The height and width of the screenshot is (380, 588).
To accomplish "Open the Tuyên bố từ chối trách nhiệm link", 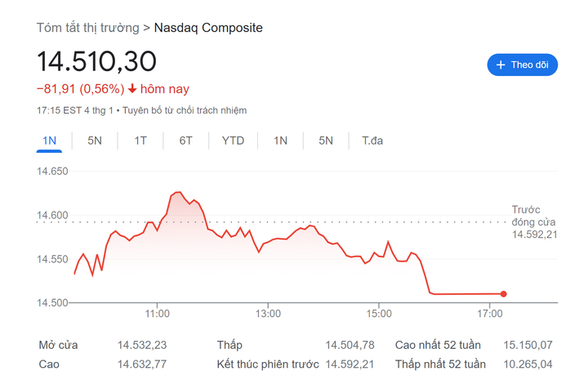I will pos(185,110).
